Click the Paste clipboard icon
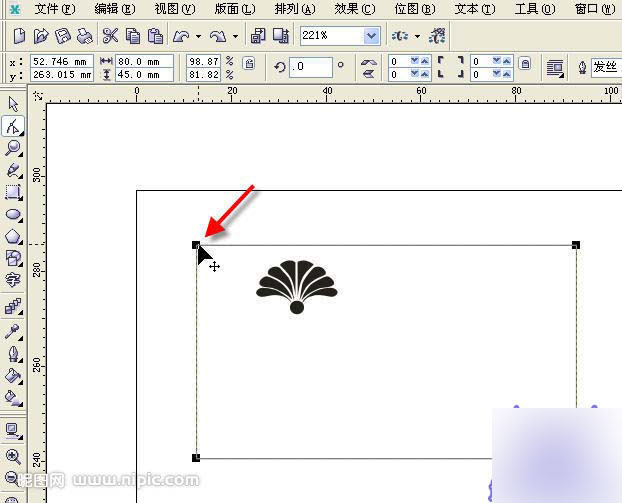This screenshot has height=503, width=622. tap(156, 36)
